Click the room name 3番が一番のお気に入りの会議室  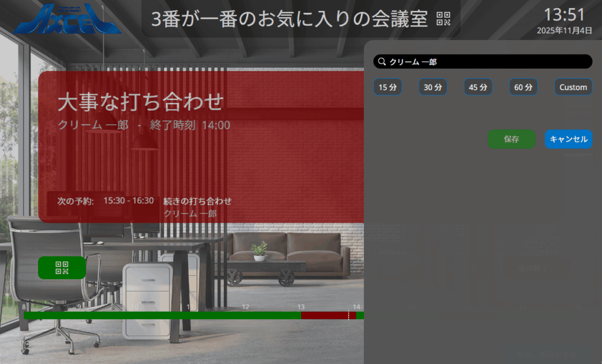[x=289, y=19]
